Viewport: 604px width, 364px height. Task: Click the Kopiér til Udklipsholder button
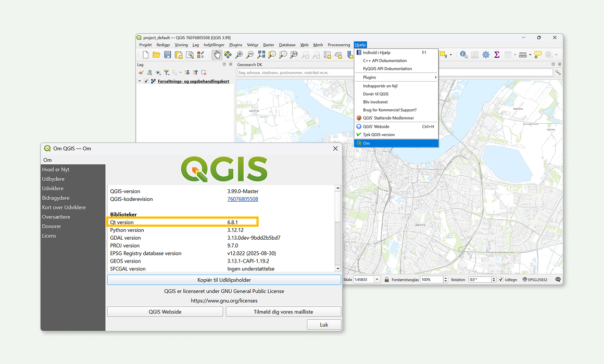coord(224,280)
